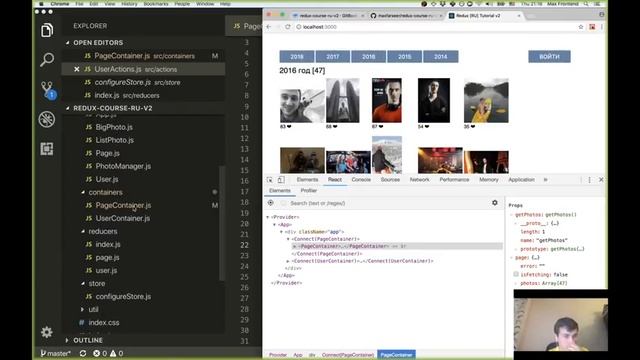The width and height of the screenshot is (640, 360).
Task: Open configureStore.js under store folder
Action: pos(123,297)
